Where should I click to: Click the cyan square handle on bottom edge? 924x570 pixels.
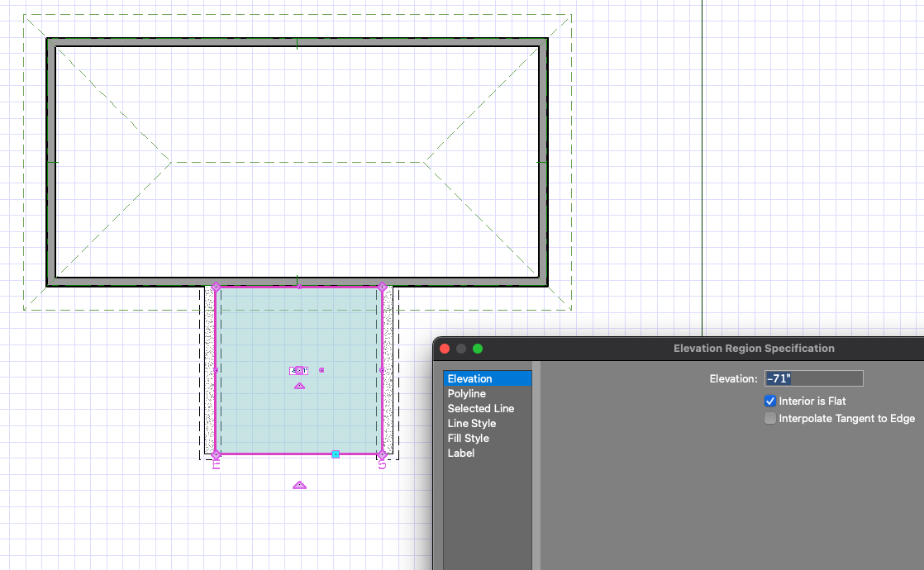coord(336,454)
